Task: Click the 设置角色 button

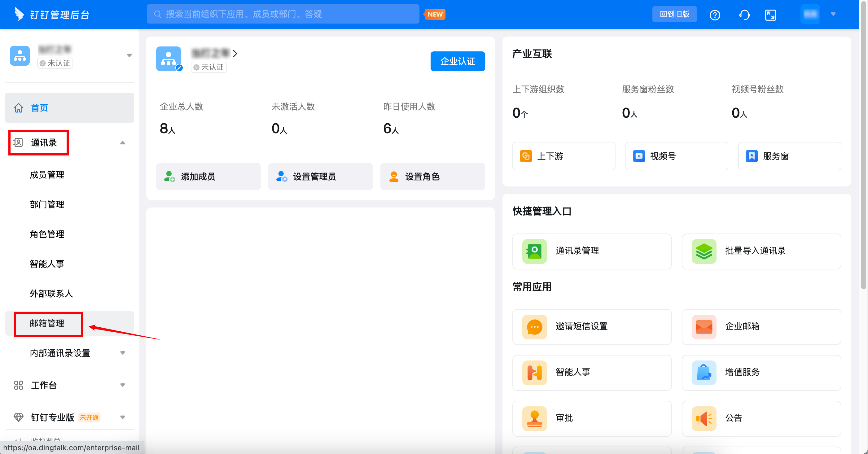Action: click(x=432, y=177)
